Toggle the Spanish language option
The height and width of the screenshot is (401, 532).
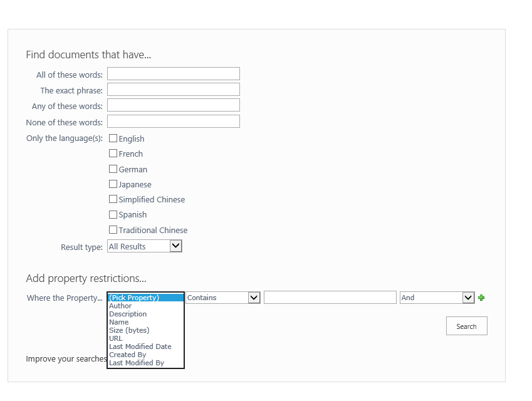(113, 214)
